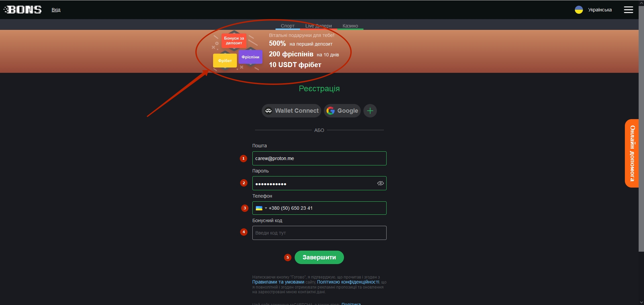Open the Онлайн допомога side tab
Screen dimensions: 644x305
[x=632, y=153]
